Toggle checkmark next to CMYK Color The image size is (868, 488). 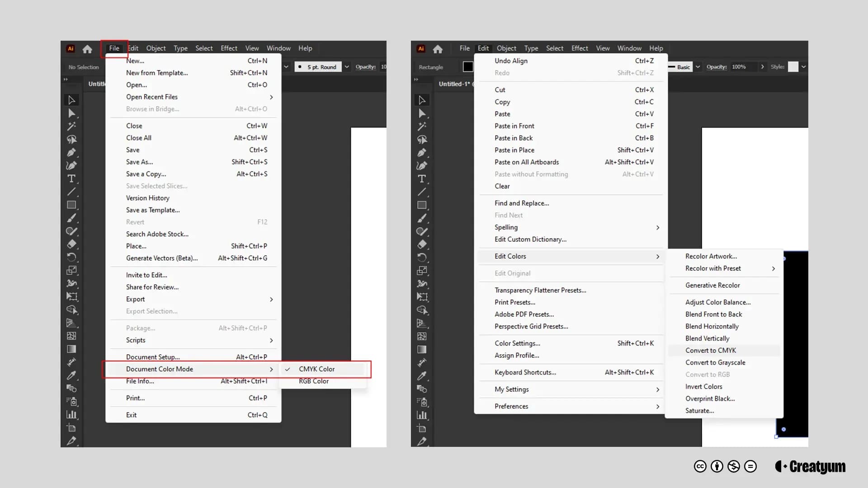288,369
